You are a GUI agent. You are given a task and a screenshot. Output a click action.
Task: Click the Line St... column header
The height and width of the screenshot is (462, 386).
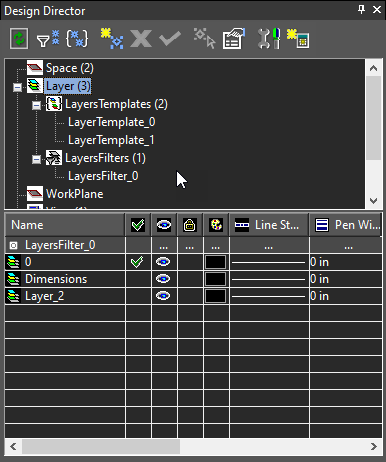[269, 225]
